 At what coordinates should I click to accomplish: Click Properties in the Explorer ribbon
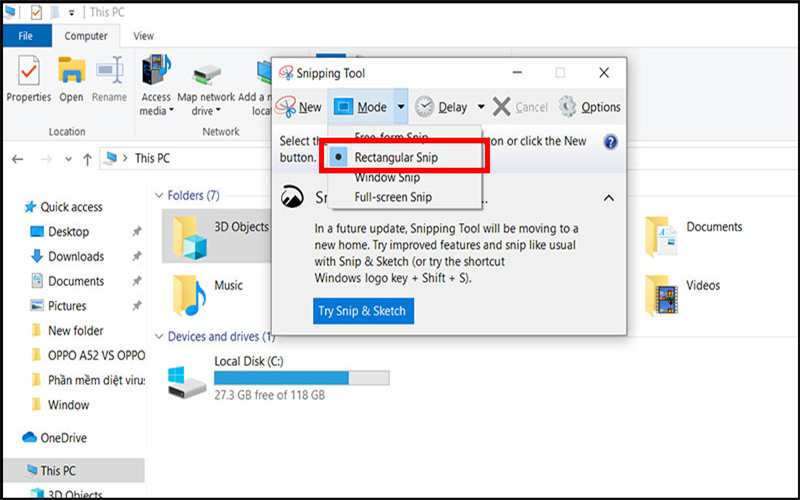pyautogui.click(x=29, y=79)
